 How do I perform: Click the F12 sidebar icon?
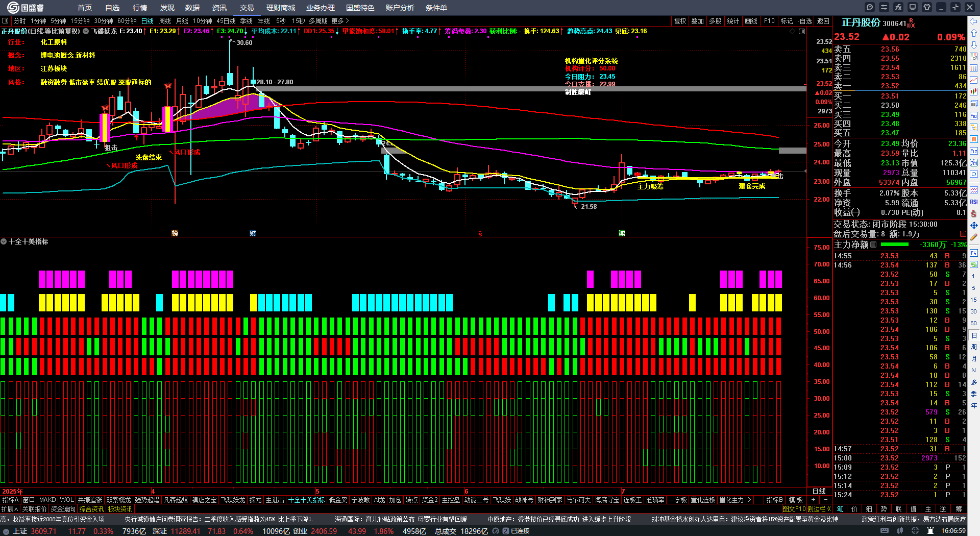(974, 151)
